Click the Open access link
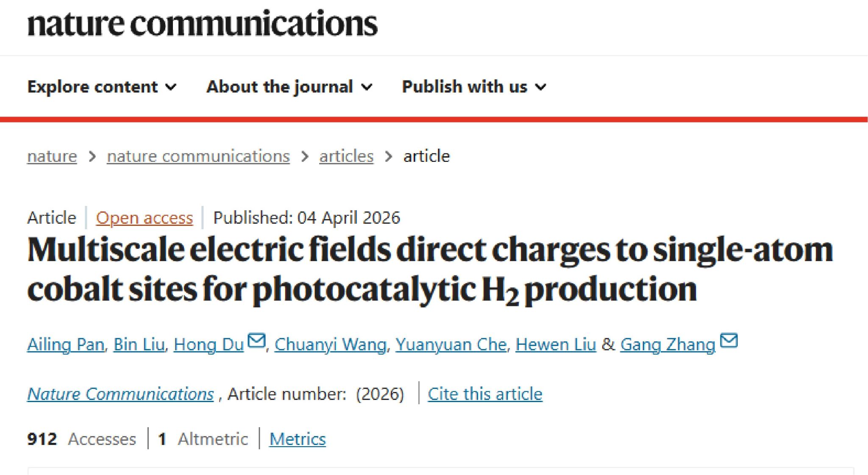 (x=144, y=218)
